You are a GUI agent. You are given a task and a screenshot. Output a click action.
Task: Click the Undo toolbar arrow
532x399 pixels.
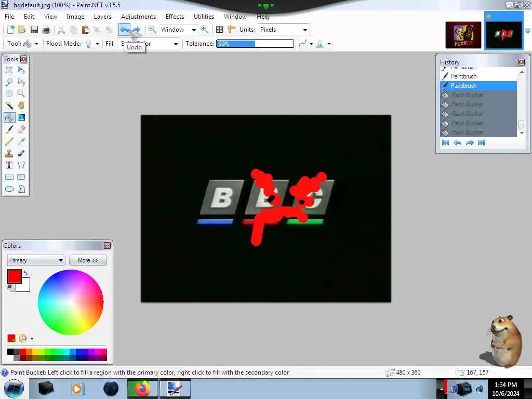coord(124,30)
